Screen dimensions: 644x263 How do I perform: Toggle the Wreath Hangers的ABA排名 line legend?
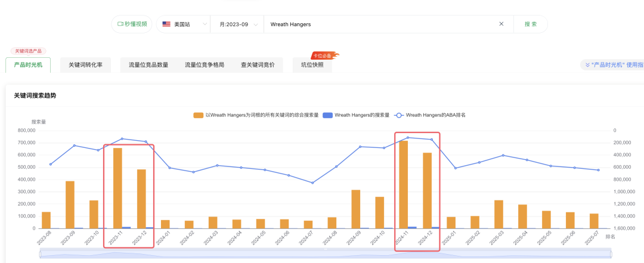429,116
